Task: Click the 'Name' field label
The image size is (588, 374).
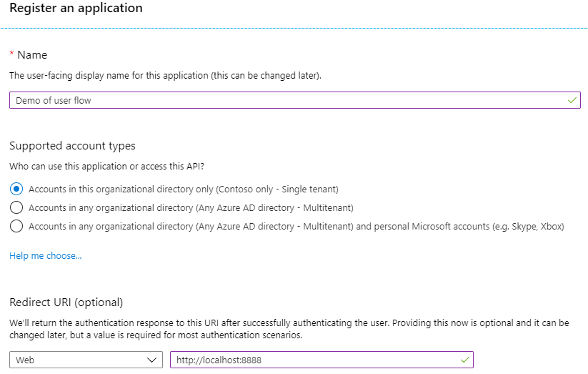Action: (x=32, y=55)
